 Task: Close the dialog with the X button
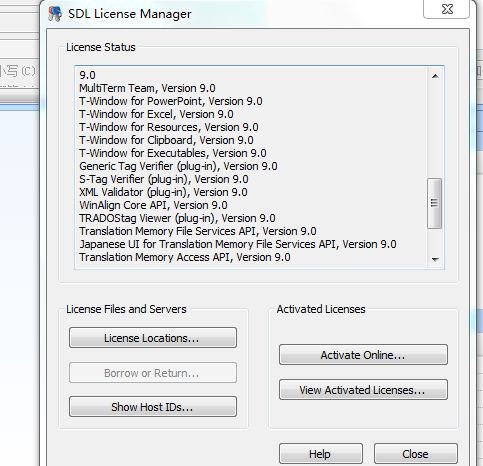click(447, 9)
